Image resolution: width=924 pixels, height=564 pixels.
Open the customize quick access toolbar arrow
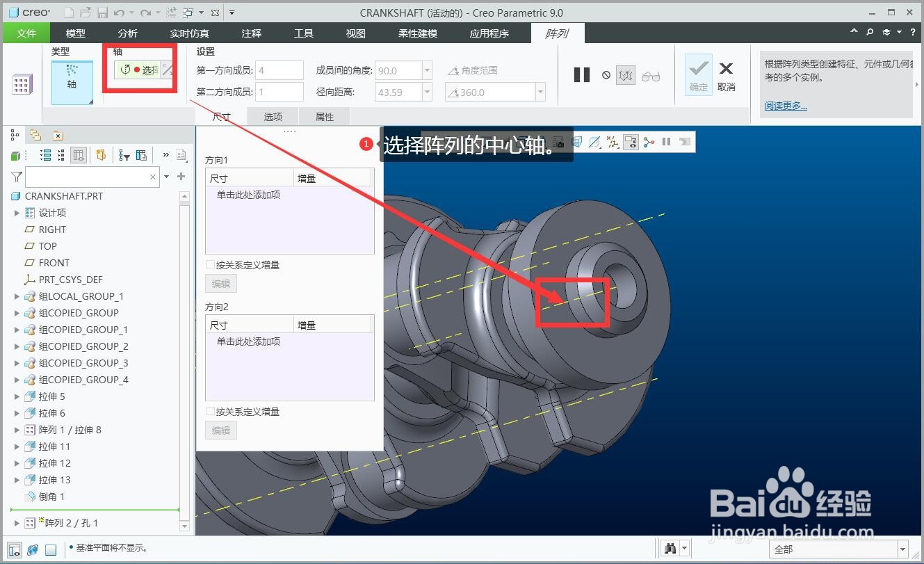pyautogui.click(x=232, y=13)
